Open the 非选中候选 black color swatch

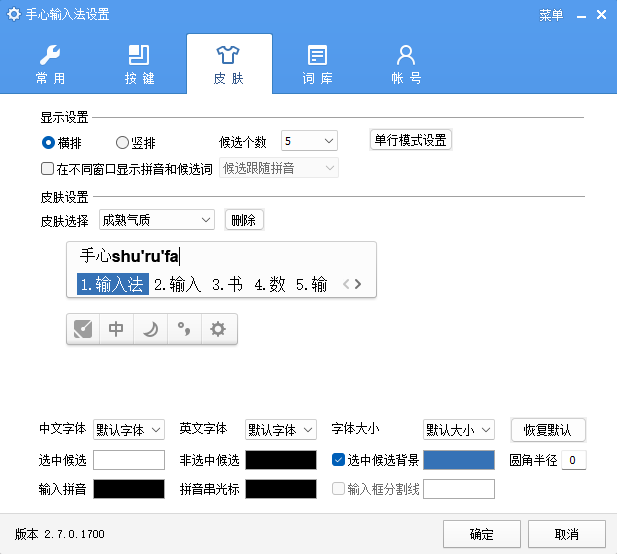click(x=281, y=460)
